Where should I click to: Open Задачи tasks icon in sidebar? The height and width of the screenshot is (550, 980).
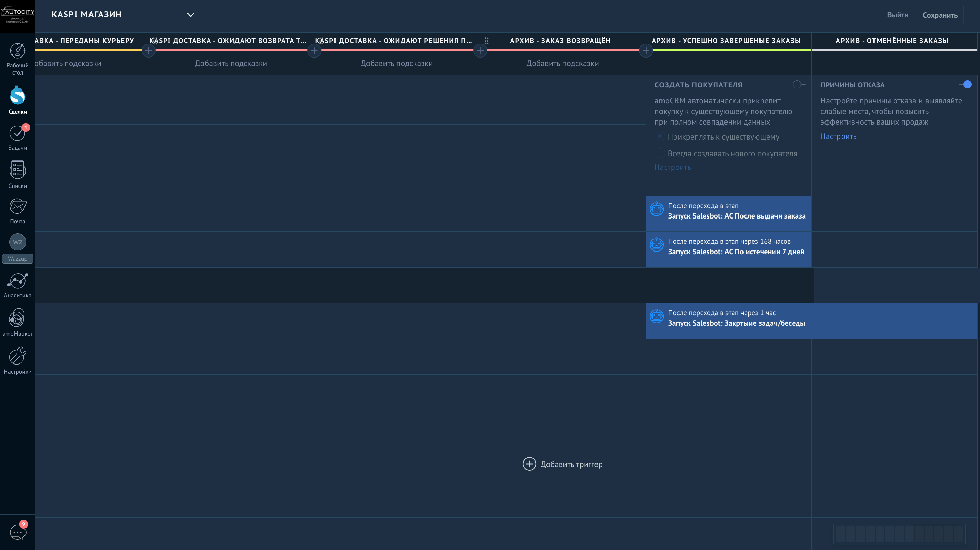coord(17,133)
